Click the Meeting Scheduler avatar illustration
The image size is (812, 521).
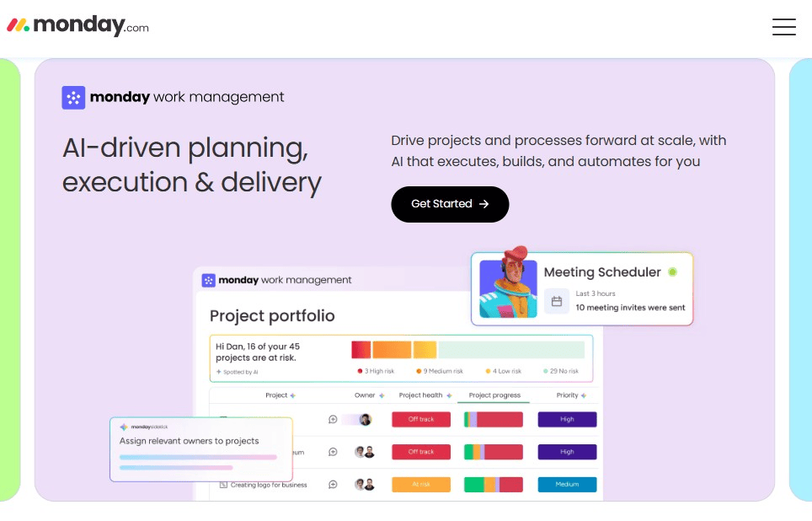point(508,283)
